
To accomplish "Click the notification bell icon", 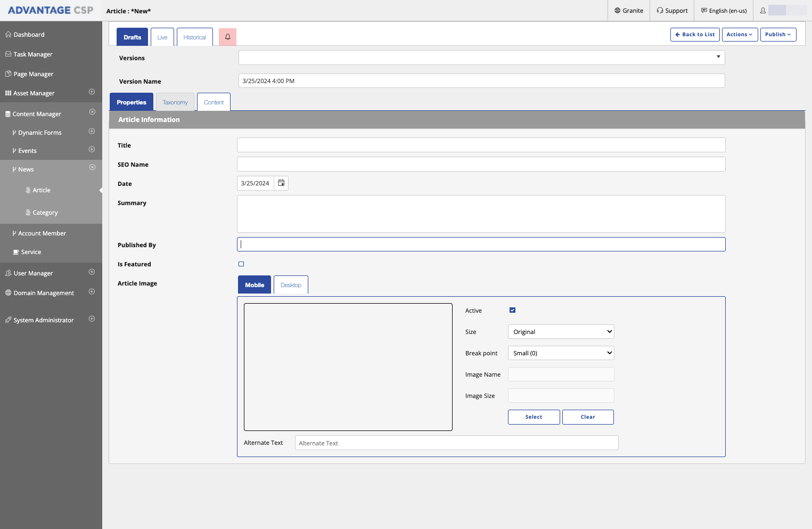I will pyautogui.click(x=227, y=37).
